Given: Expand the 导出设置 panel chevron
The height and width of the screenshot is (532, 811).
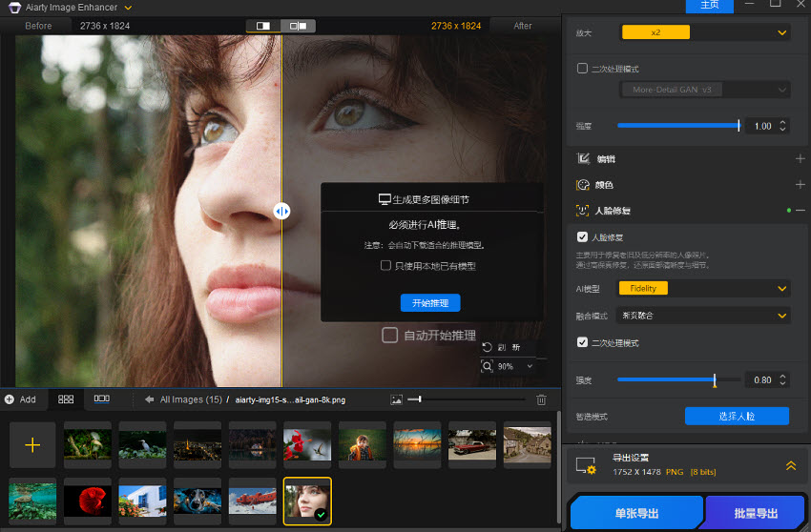Looking at the screenshot, I should tap(791, 466).
